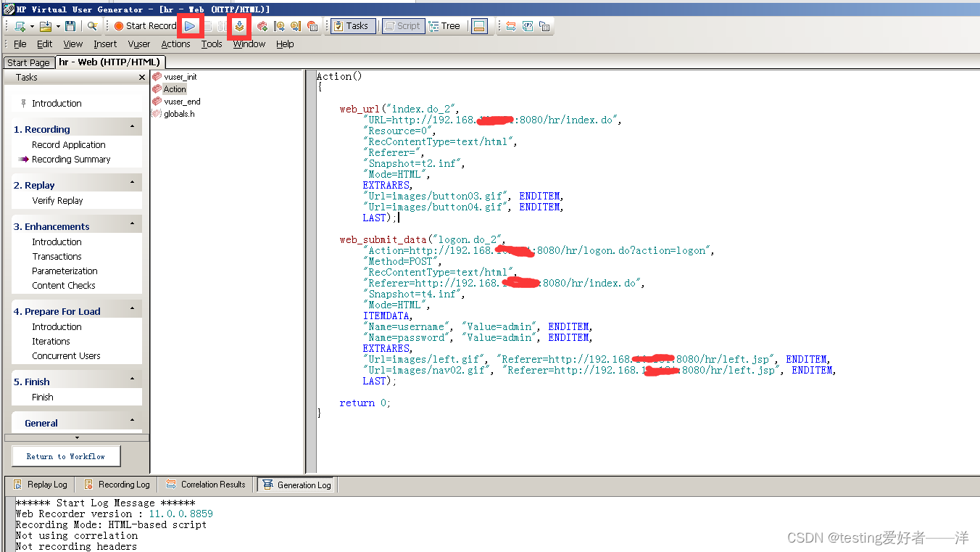The height and width of the screenshot is (552, 980).
Task: Open the Actions menu
Action: coord(175,44)
